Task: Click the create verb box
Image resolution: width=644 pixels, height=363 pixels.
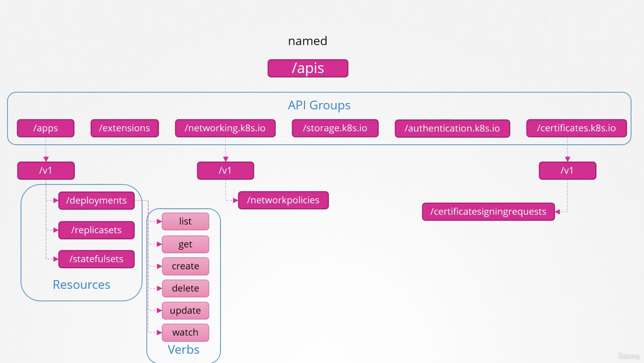Action: pos(185,266)
